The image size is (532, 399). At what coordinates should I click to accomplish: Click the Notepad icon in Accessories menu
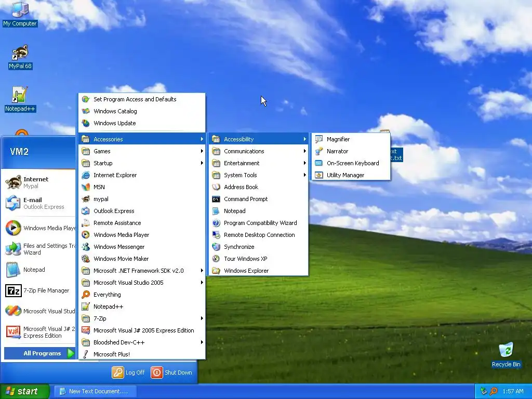point(216,211)
